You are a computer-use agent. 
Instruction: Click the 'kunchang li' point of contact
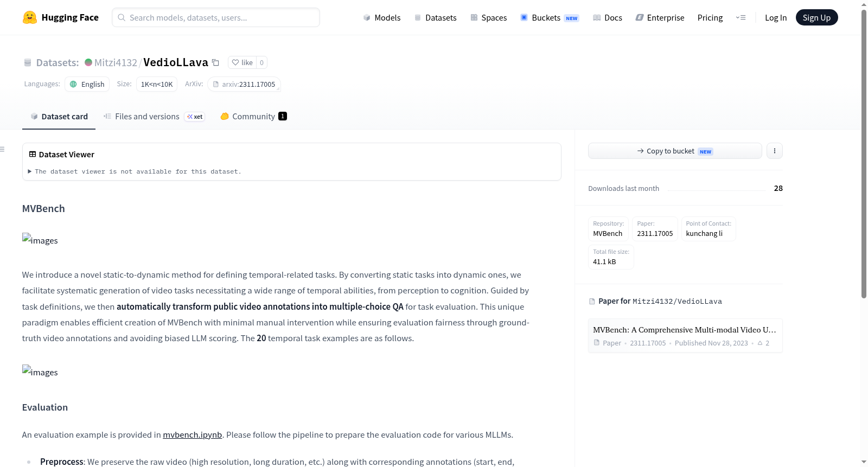pos(704,233)
